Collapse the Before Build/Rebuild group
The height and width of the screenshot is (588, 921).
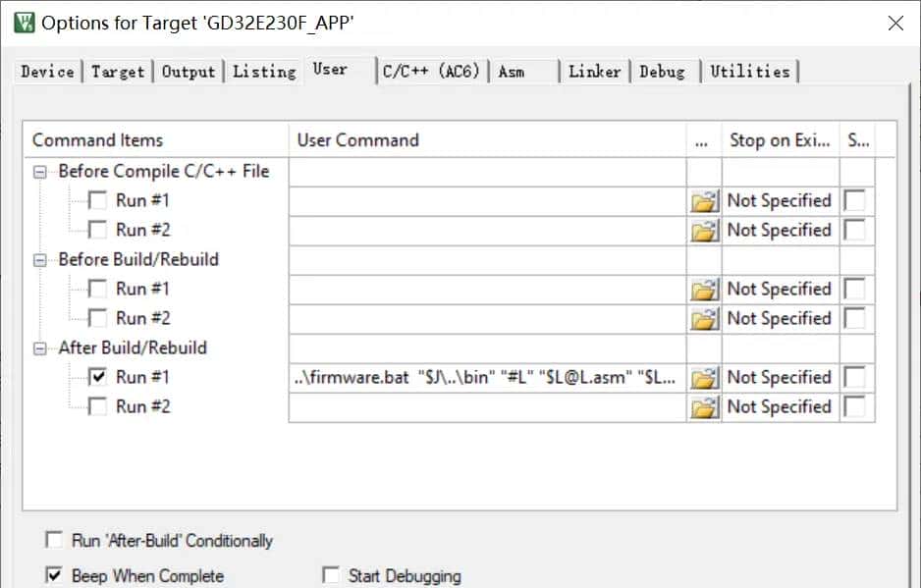[40, 260]
